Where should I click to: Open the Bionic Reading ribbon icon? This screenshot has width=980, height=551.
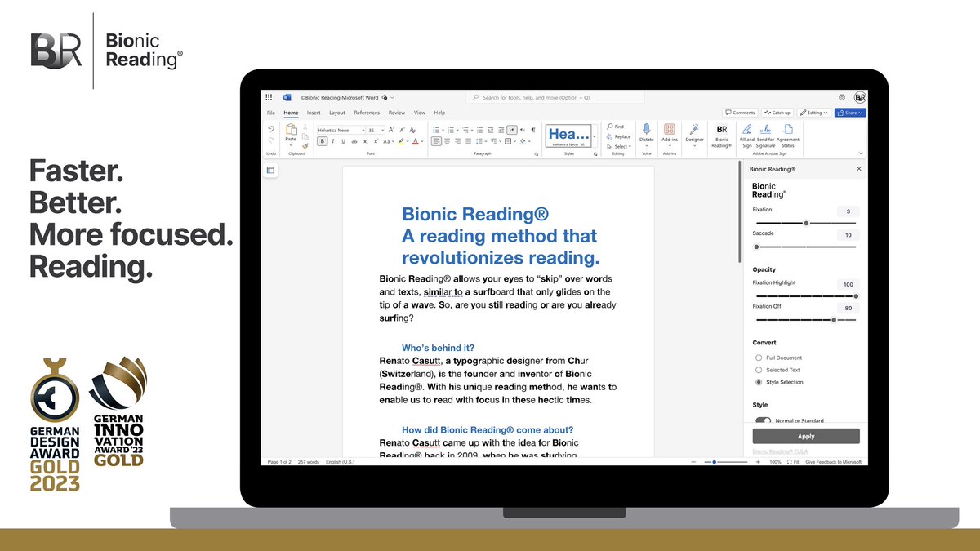pos(722,129)
